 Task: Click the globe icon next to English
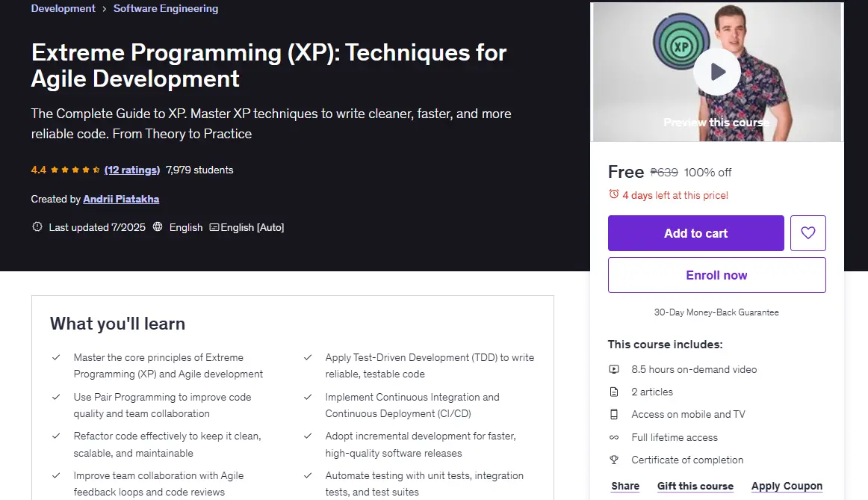pos(158,227)
